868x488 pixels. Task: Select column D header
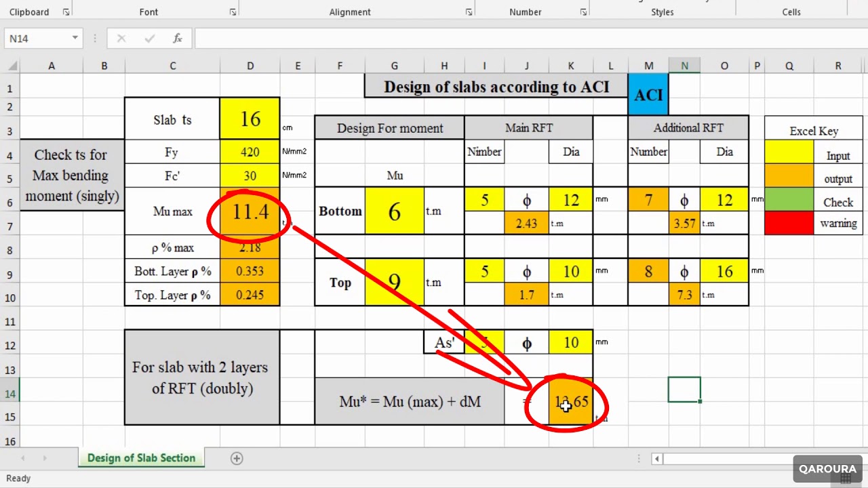pos(250,66)
